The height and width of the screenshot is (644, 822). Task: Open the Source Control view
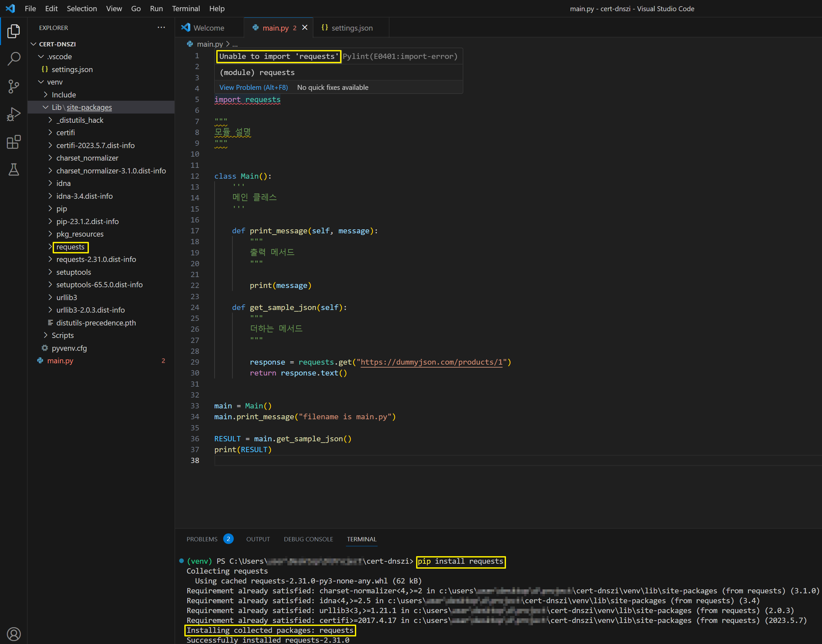pos(13,86)
